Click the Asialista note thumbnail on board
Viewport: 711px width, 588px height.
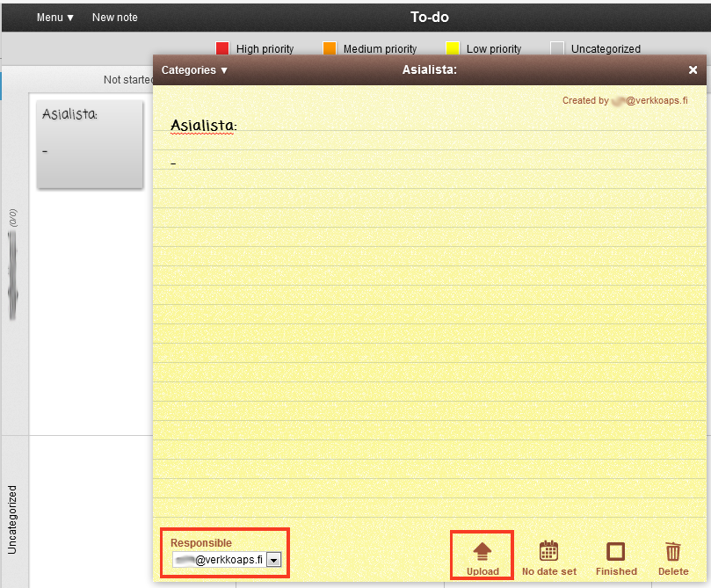(90, 144)
